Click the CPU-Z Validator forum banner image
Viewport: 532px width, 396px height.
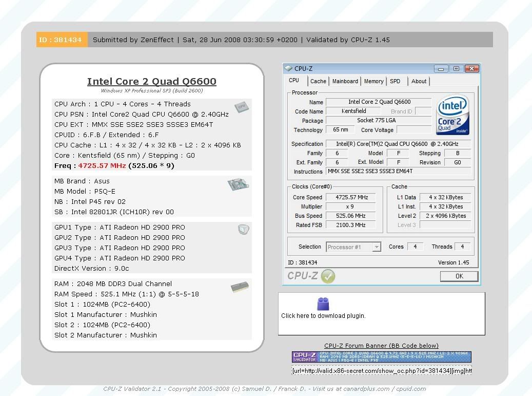381,357
